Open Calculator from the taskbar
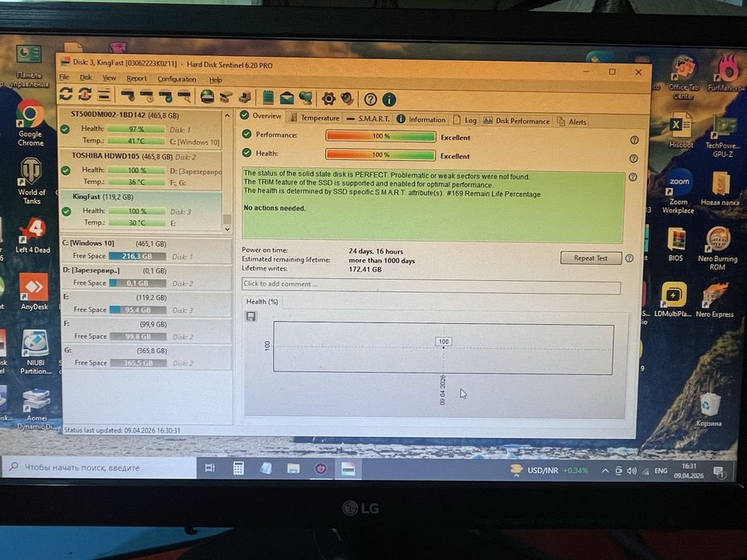 pyautogui.click(x=239, y=469)
